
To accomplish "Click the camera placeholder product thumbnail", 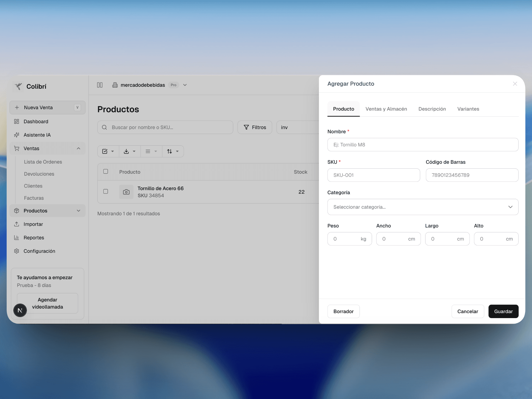I will tap(126, 192).
